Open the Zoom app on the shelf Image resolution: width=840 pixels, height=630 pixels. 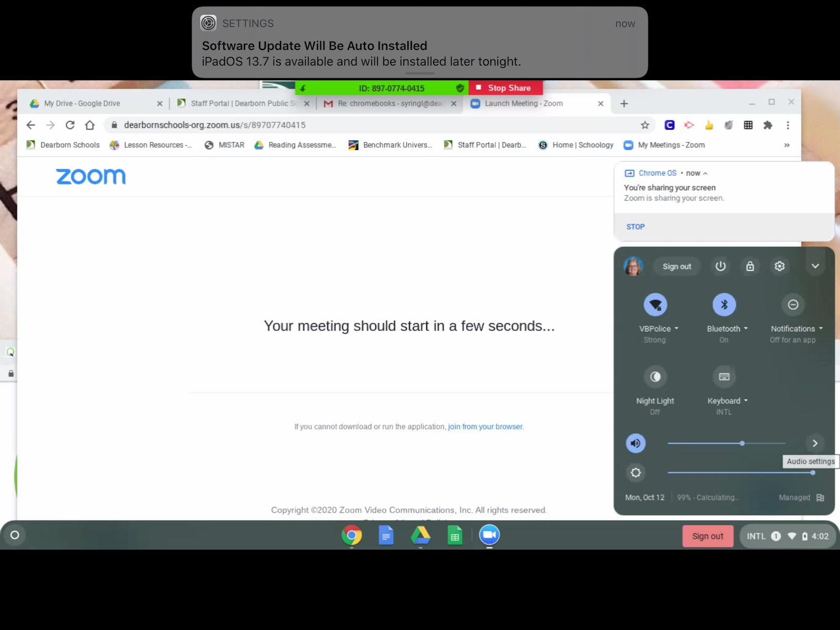[489, 535]
